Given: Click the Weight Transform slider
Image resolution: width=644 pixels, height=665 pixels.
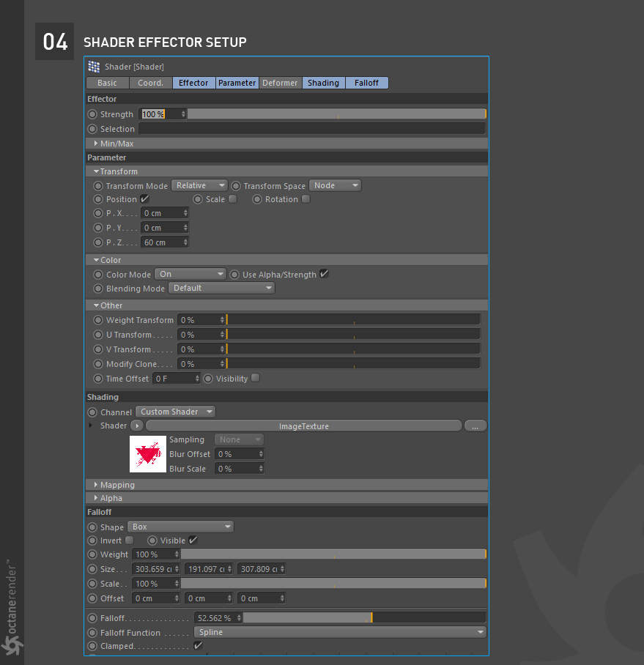Looking at the screenshot, I should tap(353, 319).
